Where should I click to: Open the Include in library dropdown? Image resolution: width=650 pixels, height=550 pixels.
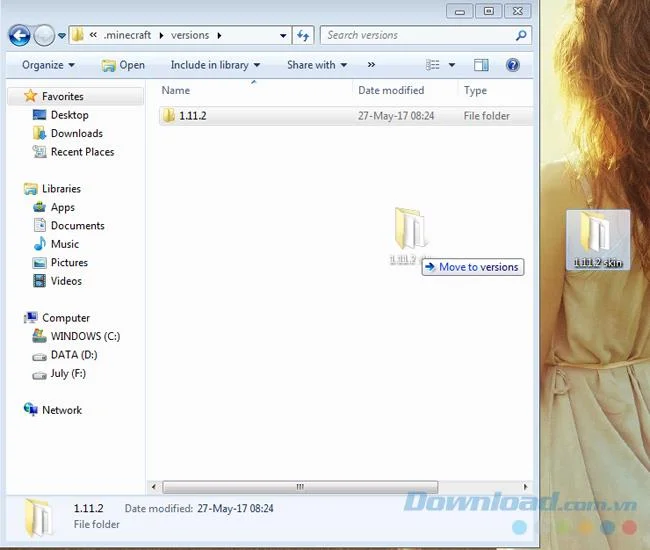(x=215, y=65)
